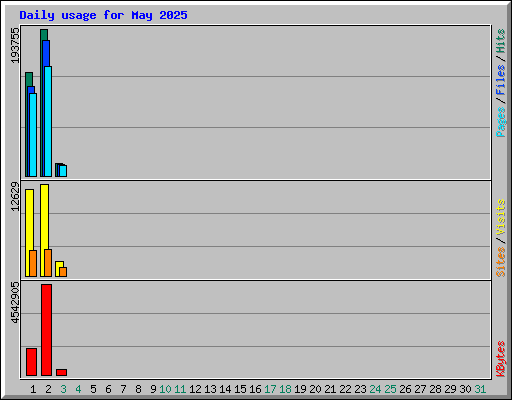Click the red KBytes bar for day 2
The image size is (512, 400).
point(46,330)
